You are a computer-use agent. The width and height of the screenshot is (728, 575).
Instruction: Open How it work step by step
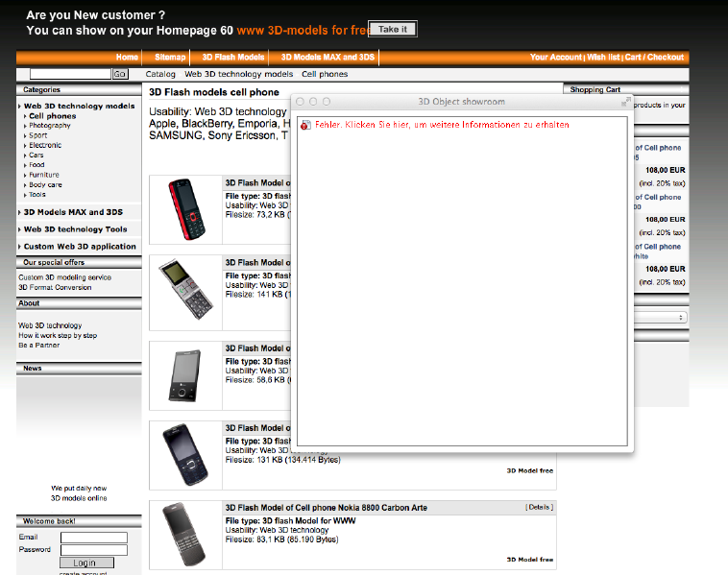pos(58,336)
